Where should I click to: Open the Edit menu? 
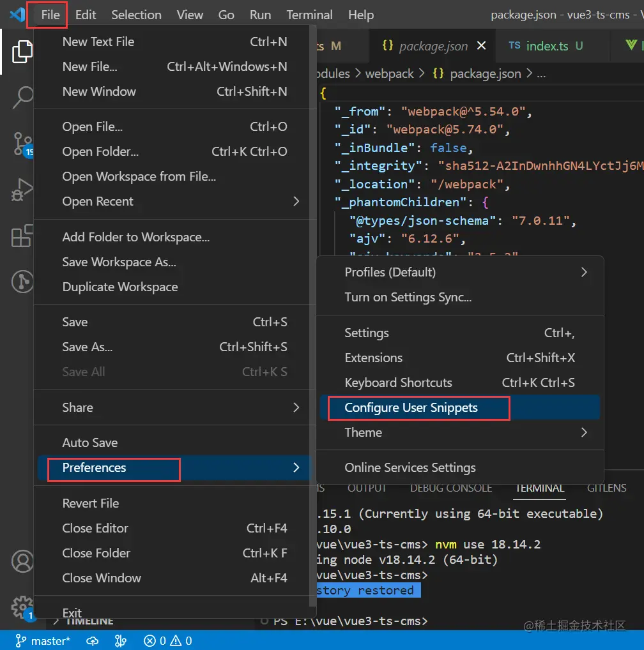pos(86,15)
